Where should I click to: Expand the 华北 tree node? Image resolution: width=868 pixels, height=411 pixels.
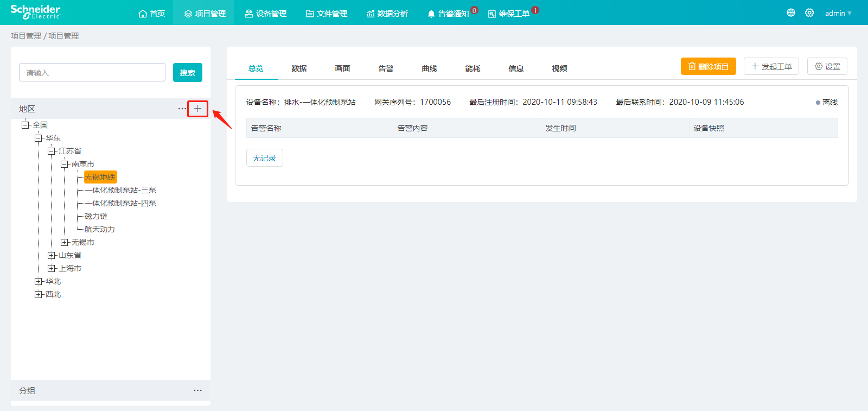coord(38,281)
